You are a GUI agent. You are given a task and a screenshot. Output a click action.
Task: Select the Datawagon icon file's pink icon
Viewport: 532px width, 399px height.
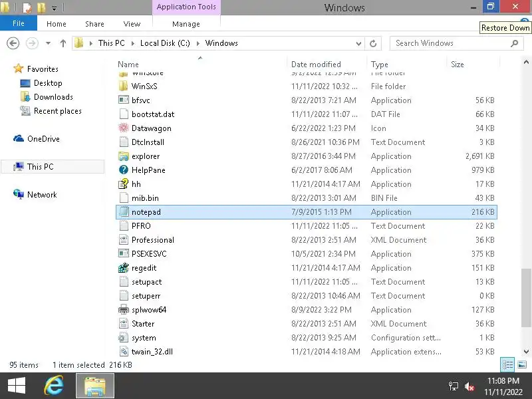(124, 128)
